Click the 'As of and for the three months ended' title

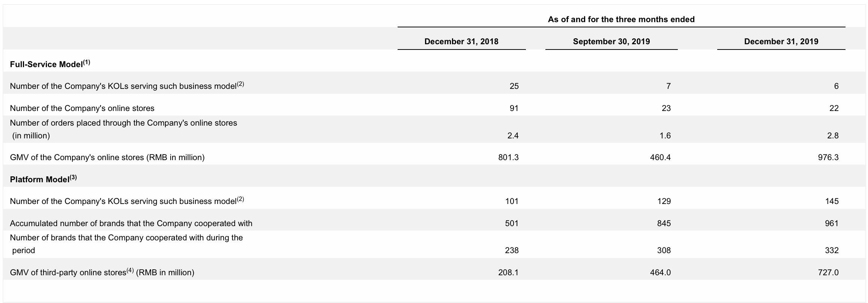[x=621, y=19]
